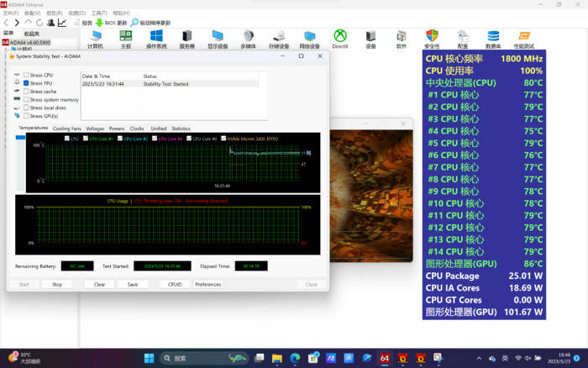Click the 驱动程序更新 driver update icon
This screenshot has height=368, width=588.
134,23
